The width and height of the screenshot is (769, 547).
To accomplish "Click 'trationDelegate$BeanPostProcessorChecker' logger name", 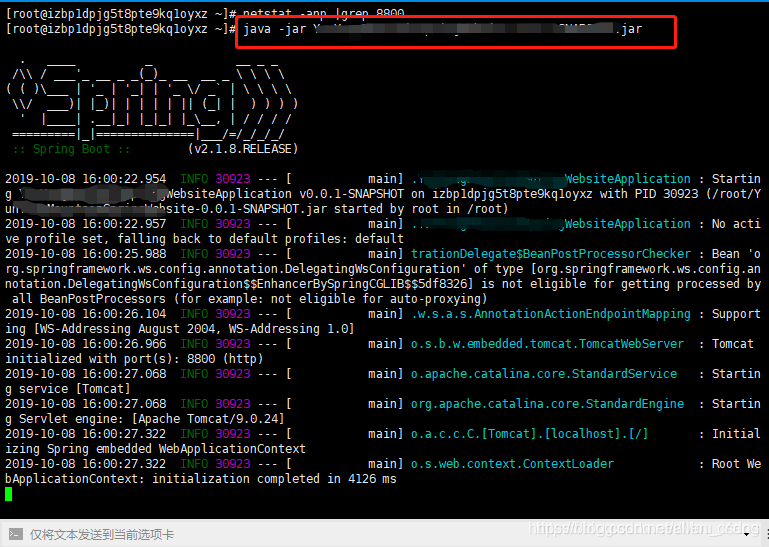I will [551, 254].
